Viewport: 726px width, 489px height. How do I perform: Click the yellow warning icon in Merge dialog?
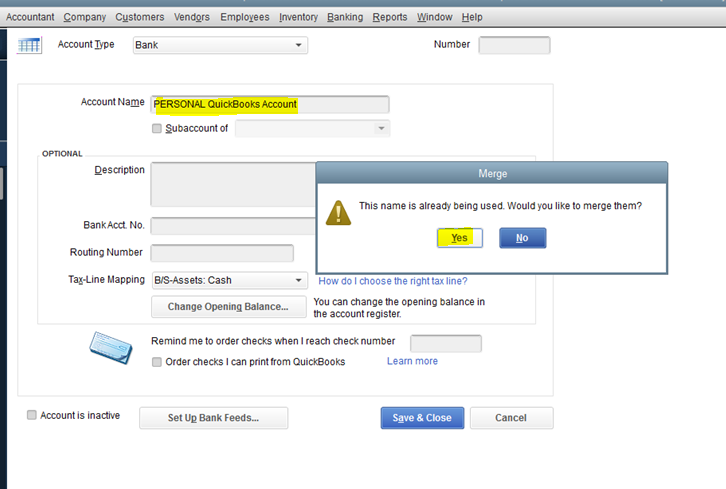(338, 213)
